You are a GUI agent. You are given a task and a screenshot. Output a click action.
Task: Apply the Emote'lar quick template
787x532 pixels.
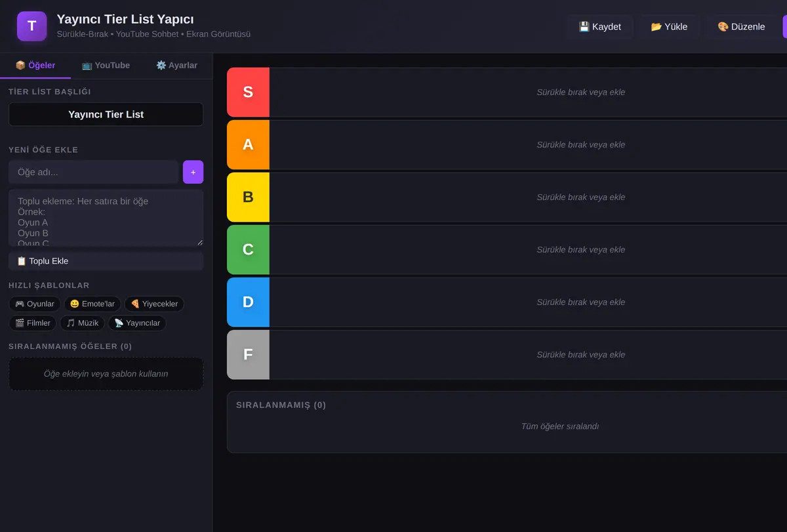pos(92,304)
